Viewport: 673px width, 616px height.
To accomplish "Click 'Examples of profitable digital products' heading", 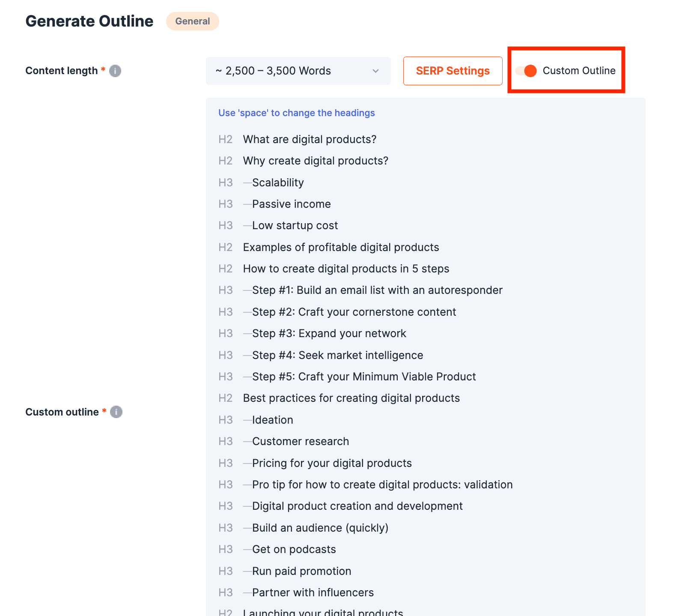I will pyautogui.click(x=341, y=247).
